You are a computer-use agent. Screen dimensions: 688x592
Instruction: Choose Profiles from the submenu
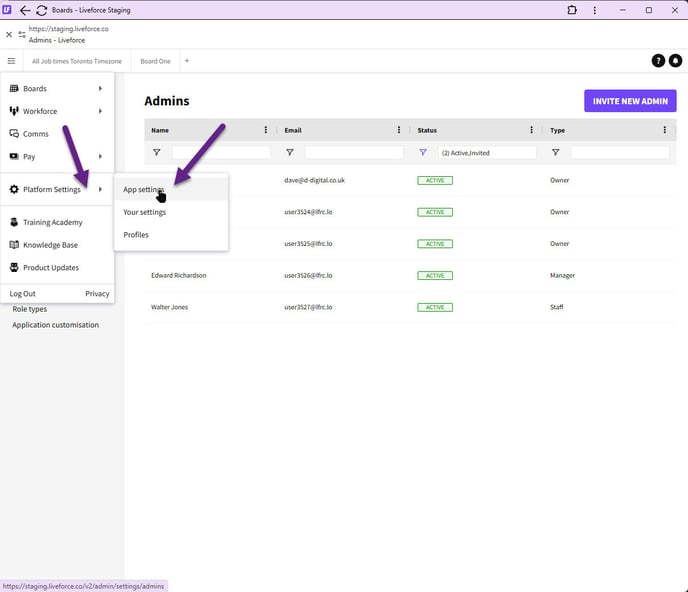pyautogui.click(x=136, y=235)
